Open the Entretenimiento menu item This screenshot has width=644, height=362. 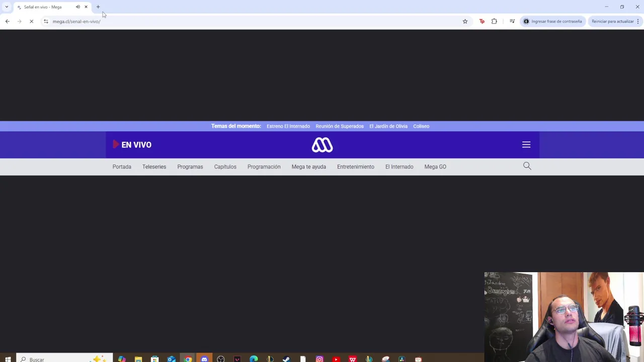pos(356,167)
